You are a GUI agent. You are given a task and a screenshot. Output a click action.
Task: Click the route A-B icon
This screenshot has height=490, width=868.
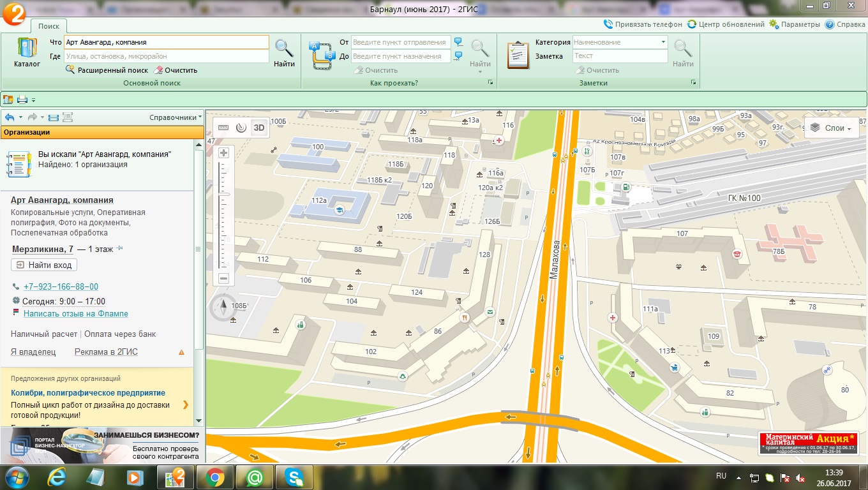click(322, 54)
